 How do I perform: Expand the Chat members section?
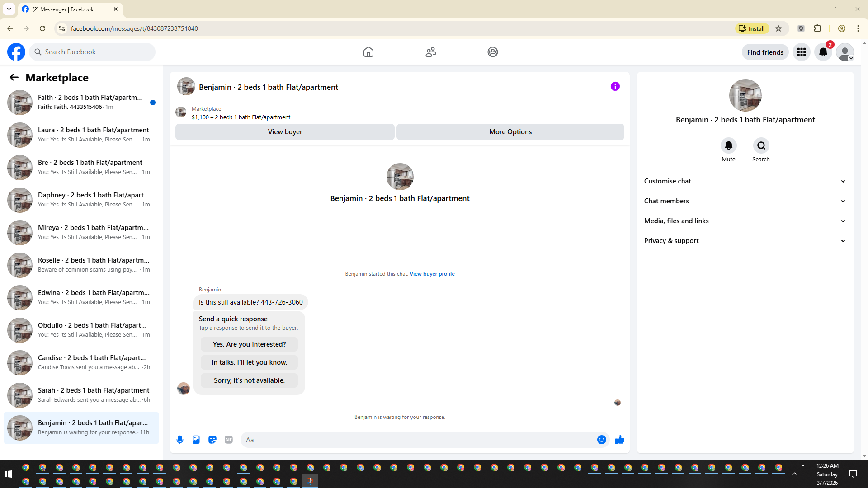point(745,201)
